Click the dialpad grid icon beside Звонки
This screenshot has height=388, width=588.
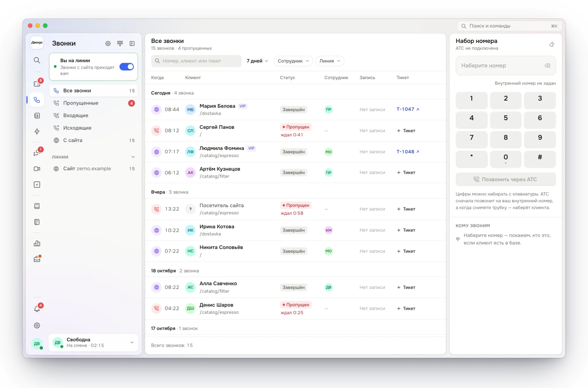pos(120,43)
